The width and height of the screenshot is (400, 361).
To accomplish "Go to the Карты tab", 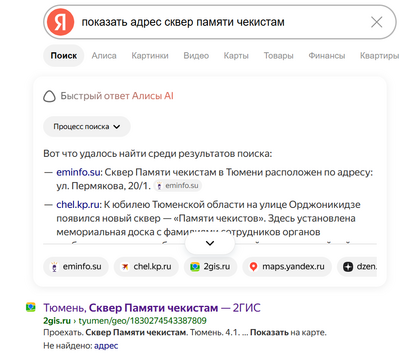I will 236,56.
